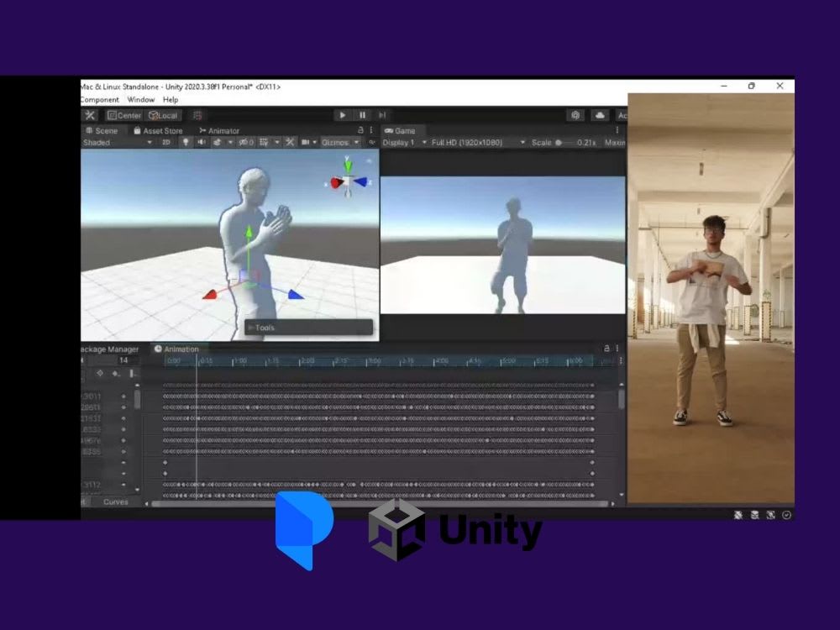Screen dimensions: 840x630
Task: Open Game panel three-dot options menu
Action: coord(617,130)
